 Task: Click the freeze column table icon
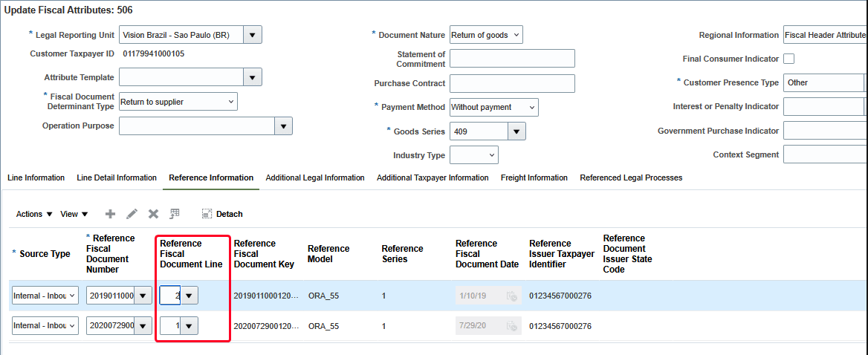tap(175, 214)
